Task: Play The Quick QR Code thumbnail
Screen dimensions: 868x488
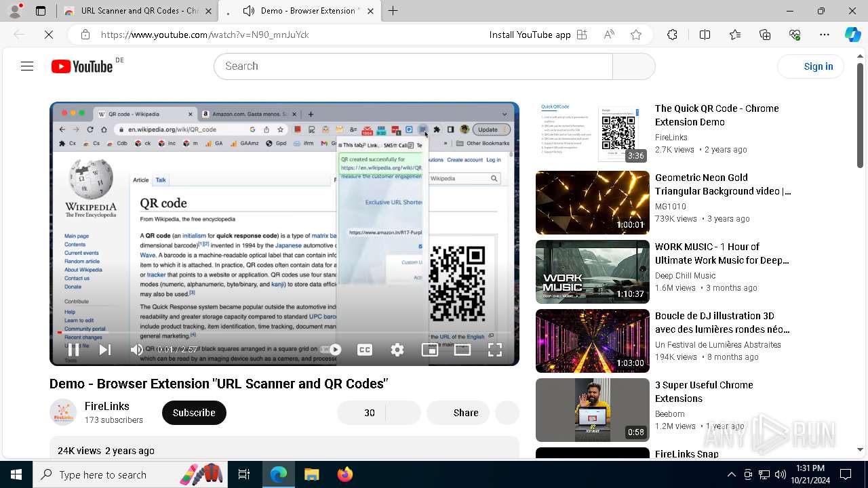Action: (x=593, y=134)
